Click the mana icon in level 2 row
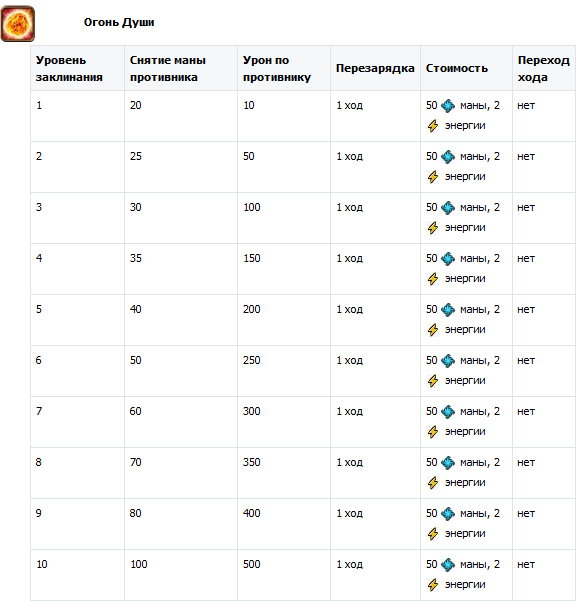The height and width of the screenshot is (607, 582). click(x=448, y=157)
